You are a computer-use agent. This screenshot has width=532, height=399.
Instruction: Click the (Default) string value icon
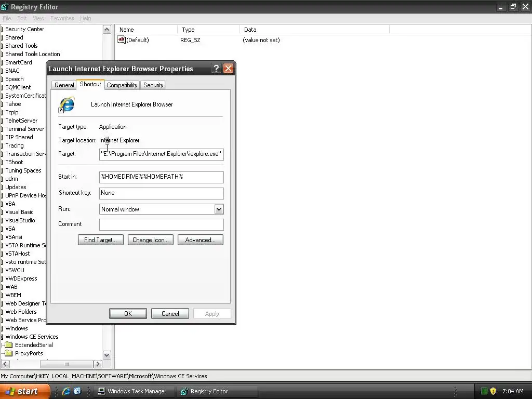click(122, 39)
